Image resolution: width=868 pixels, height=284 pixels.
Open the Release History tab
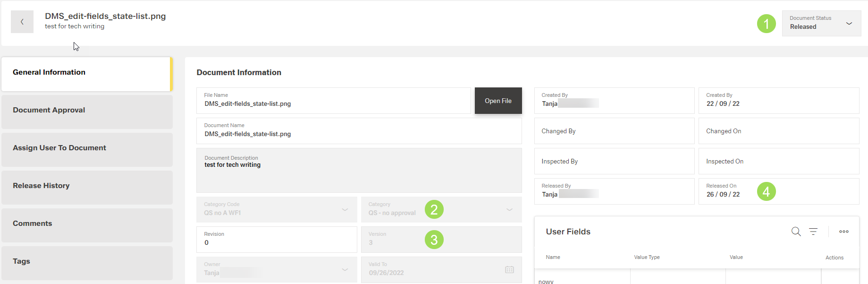point(86,186)
